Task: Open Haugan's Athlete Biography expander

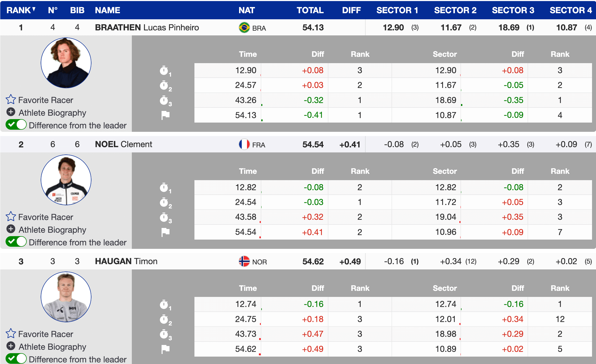Action: (11, 346)
